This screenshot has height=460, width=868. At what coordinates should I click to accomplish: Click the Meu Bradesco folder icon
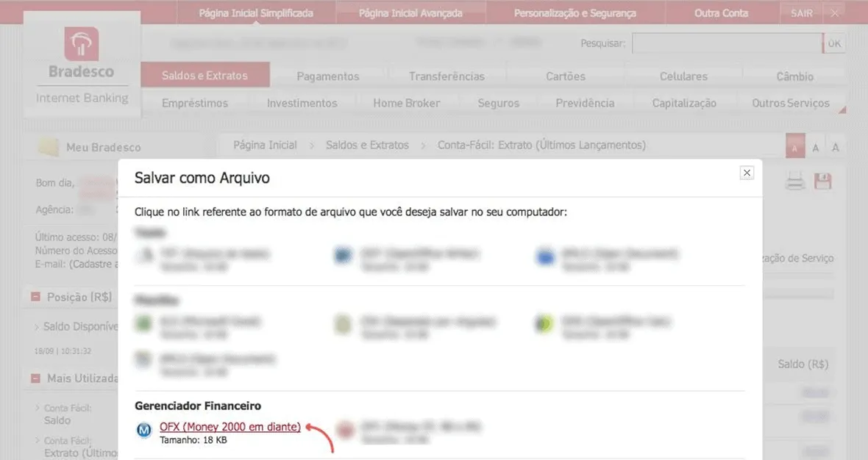click(x=48, y=147)
